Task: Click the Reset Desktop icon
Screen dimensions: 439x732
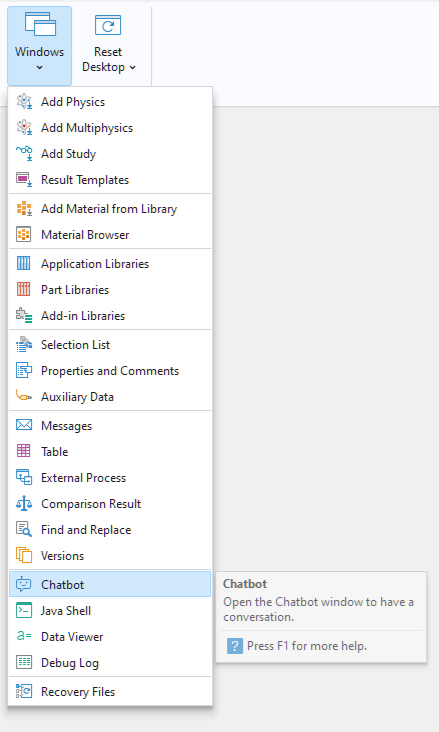Action: 108,25
